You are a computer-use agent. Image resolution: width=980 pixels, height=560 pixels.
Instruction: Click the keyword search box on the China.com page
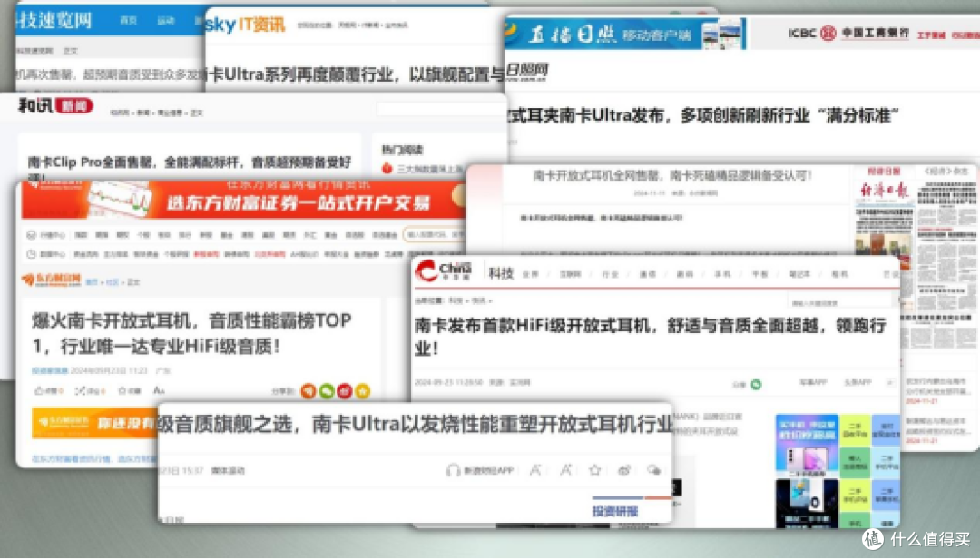pyautogui.click(x=839, y=302)
